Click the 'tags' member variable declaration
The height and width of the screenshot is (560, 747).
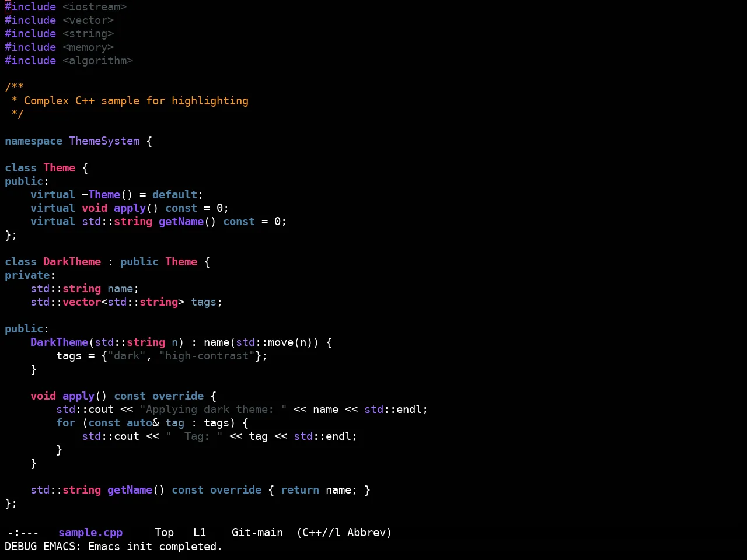coord(204,302)
